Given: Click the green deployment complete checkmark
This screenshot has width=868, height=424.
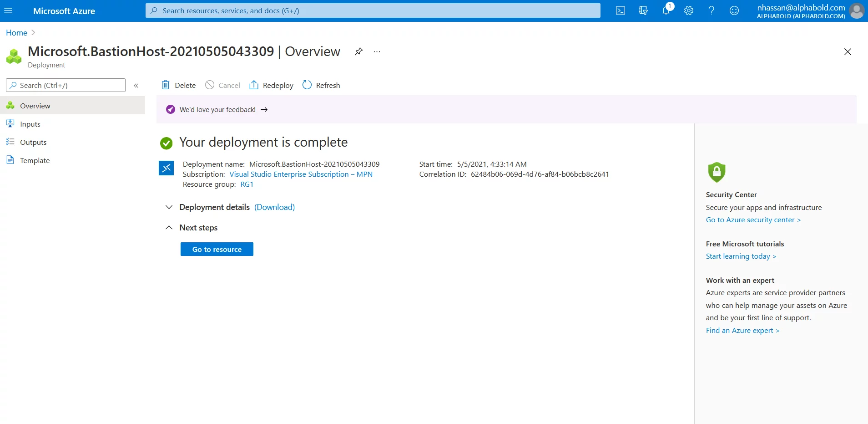Looking at the screenshot, I should (166, 143).
